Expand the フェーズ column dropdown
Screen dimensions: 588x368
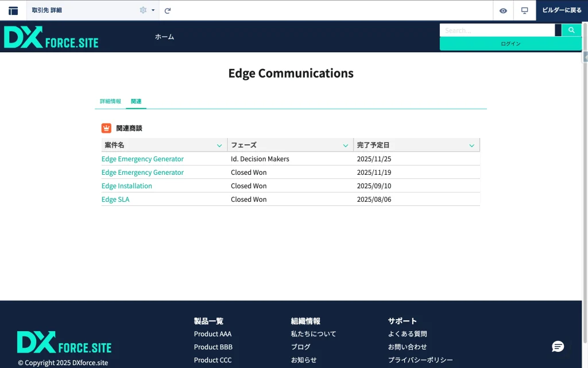(346, 145)
